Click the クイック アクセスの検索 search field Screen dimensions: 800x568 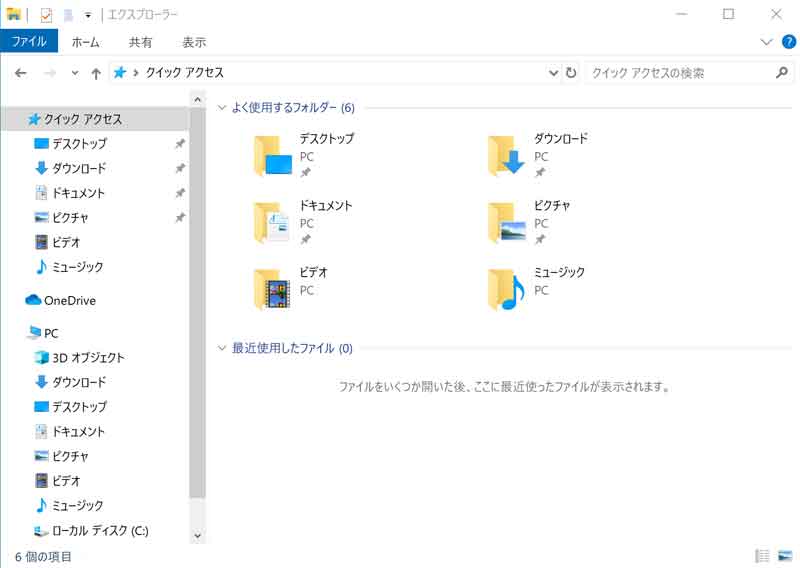680,73
